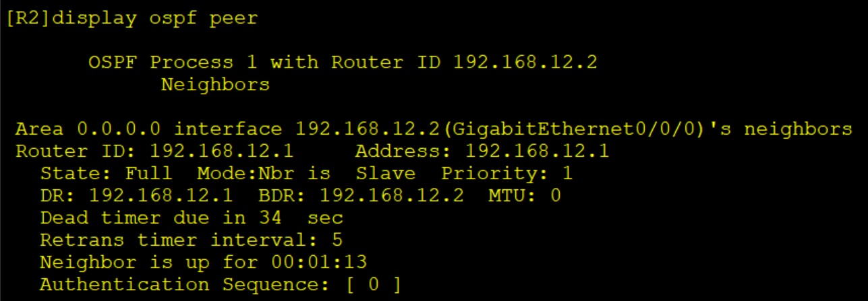This screenshot has width=868, height=301.
Task: Click the 'Neighbors' heading line
Action: [x=215, y=85]
